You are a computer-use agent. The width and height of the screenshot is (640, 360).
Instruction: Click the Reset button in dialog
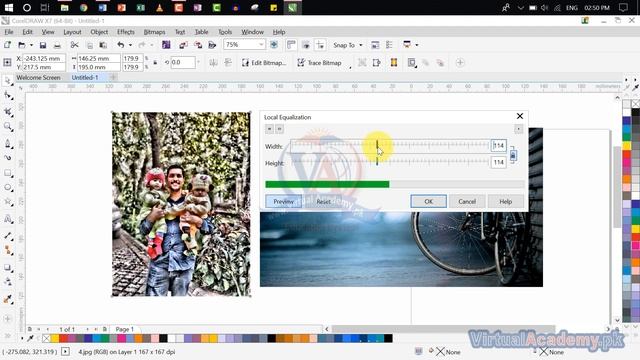point(323,201)
